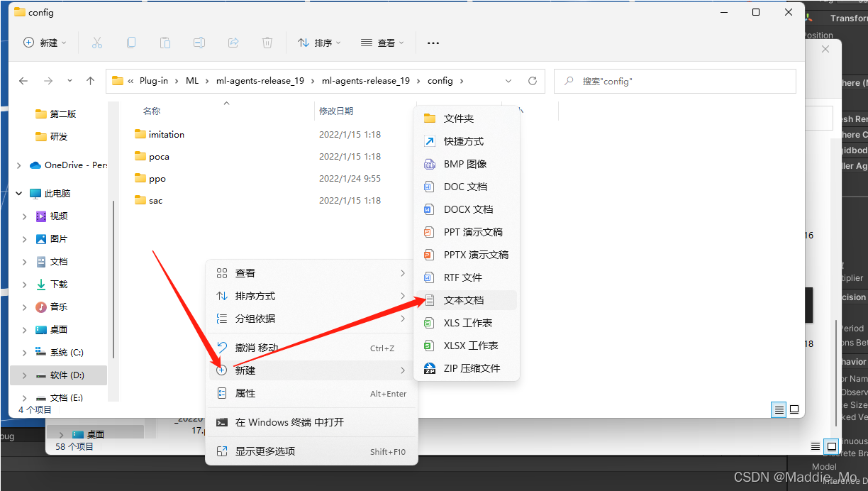Create a new 文件夹 folder

point(467,118)
